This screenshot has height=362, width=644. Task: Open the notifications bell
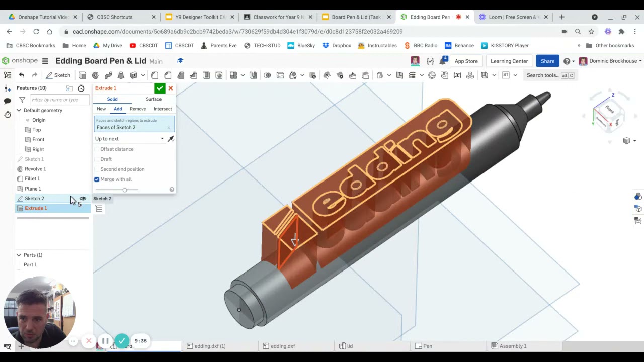click(x=443, y=61)
